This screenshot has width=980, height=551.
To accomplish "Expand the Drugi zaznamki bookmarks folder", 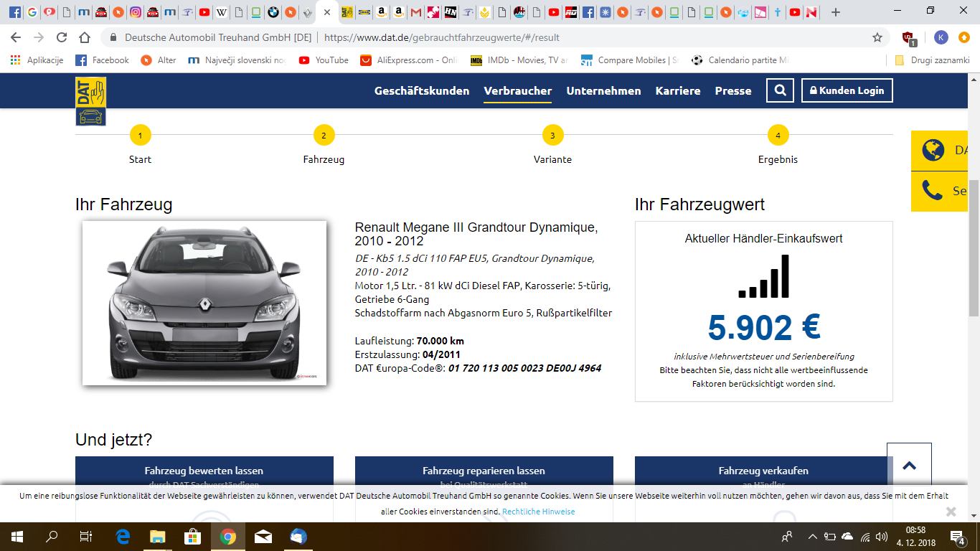I will pos(932,60).
